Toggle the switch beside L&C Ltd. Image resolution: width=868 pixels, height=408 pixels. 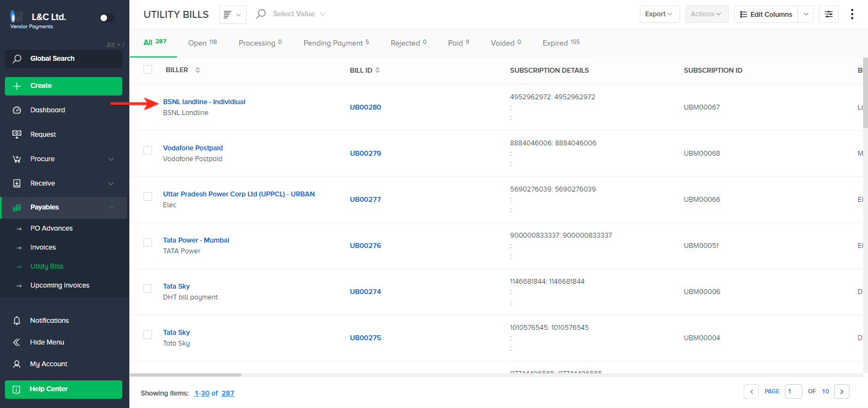pyautogui.click(x=107, y=18)
